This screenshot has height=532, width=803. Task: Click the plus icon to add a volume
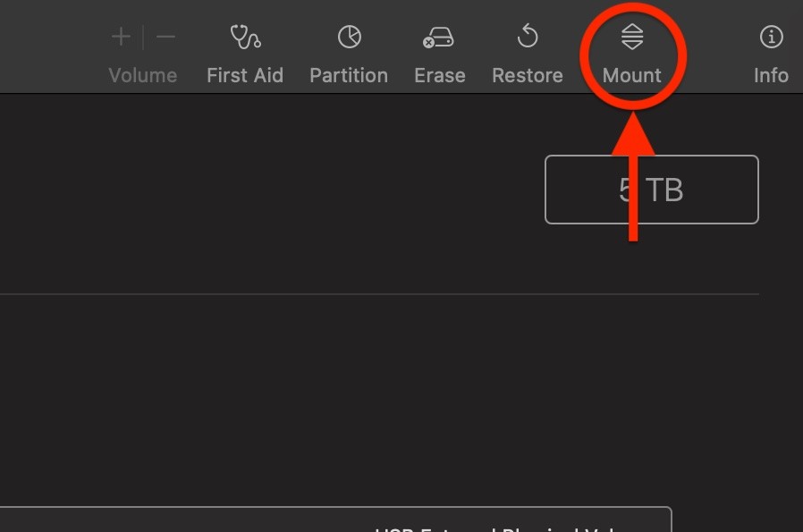(121, 37)
